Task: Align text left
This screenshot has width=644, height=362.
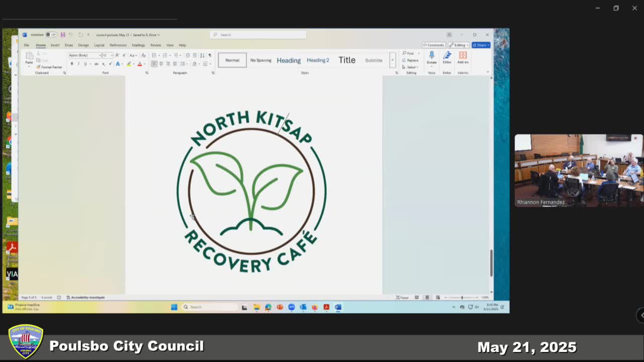Action: tap(154, 63)
